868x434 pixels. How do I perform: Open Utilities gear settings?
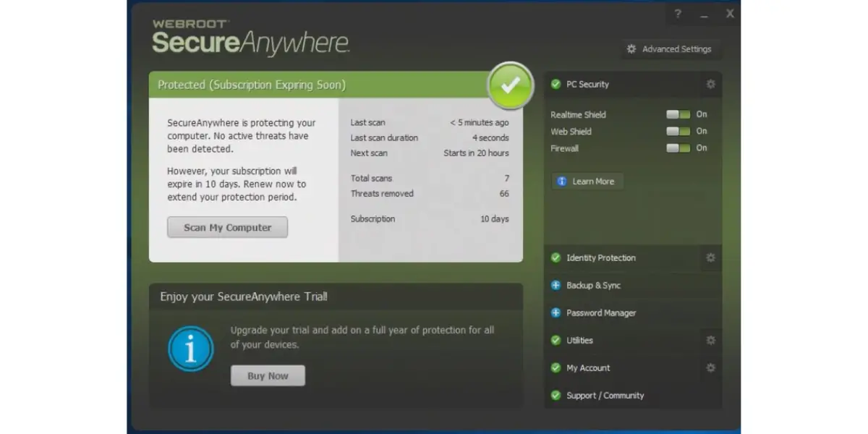pyautogui.click(x=710, y=340)
